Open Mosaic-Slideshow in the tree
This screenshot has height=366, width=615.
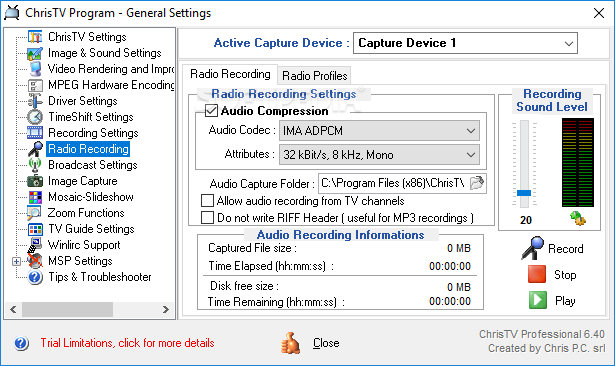[x=91, y=197]
